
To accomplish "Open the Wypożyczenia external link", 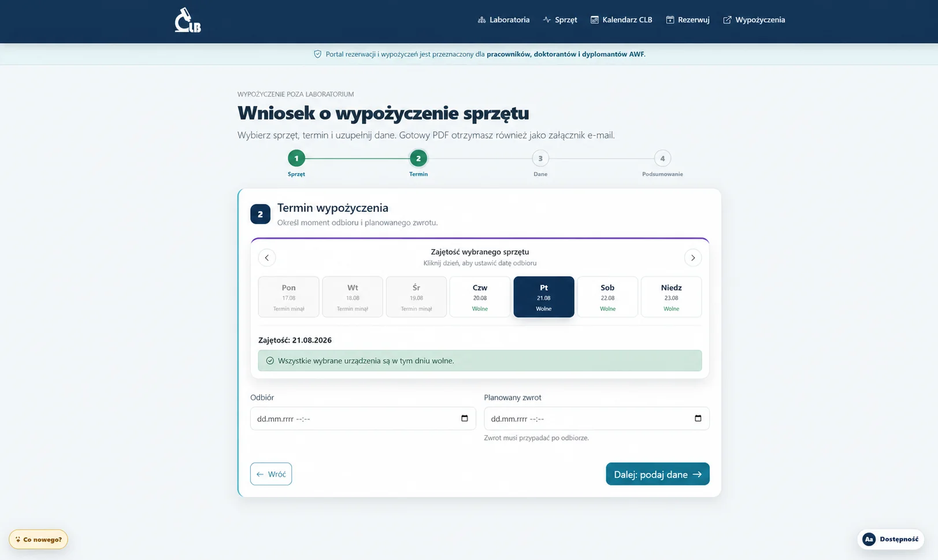I will pyautogui.click(x=754, y=20).
